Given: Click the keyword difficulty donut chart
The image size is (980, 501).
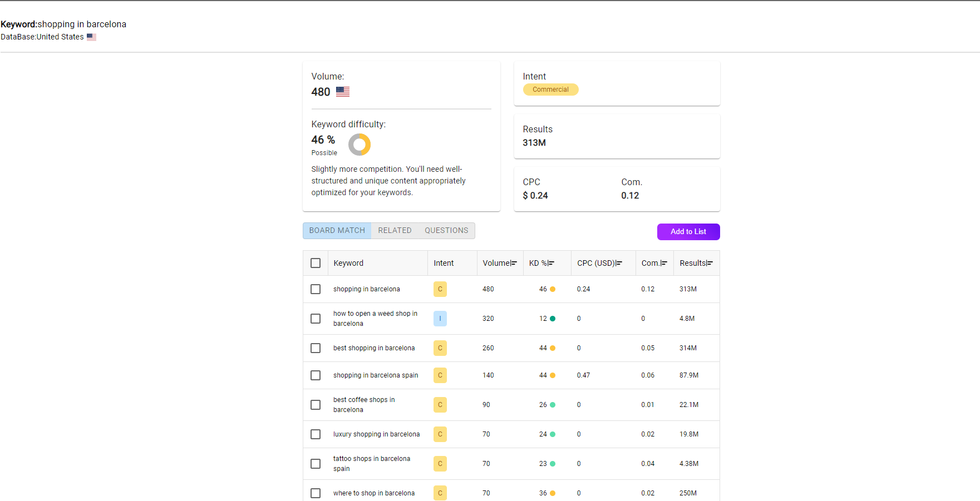Looking at the screenshot, I should point(360,144).
